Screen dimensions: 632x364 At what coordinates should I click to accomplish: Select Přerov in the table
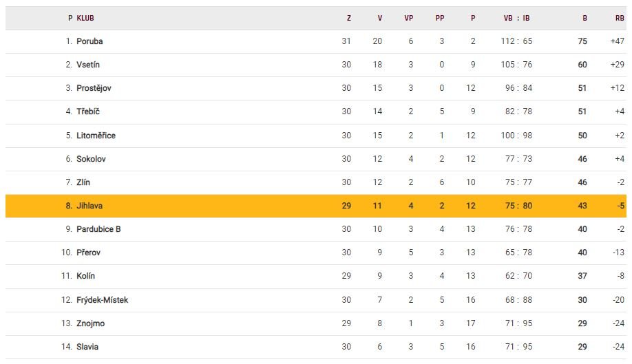tap(88, 253)
